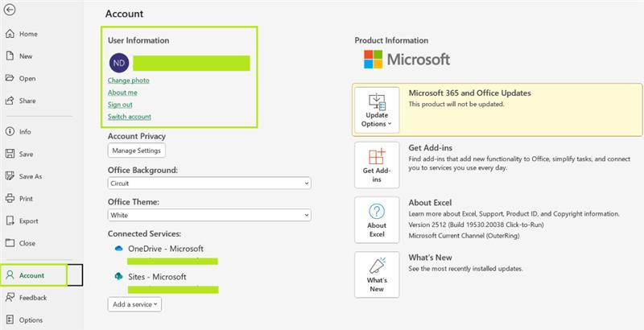The image size is (644, 330).
Task: Click the Switch account link
Action: (130, 117)
